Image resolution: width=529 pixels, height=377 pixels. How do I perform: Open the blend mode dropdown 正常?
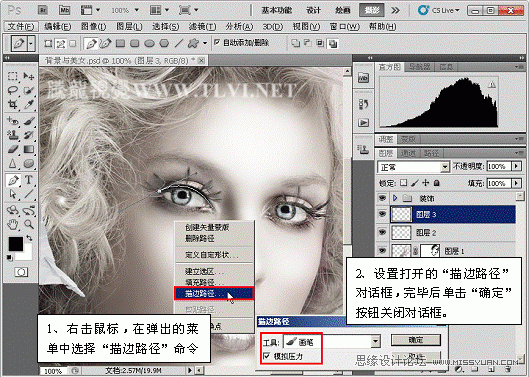point(413,167)
